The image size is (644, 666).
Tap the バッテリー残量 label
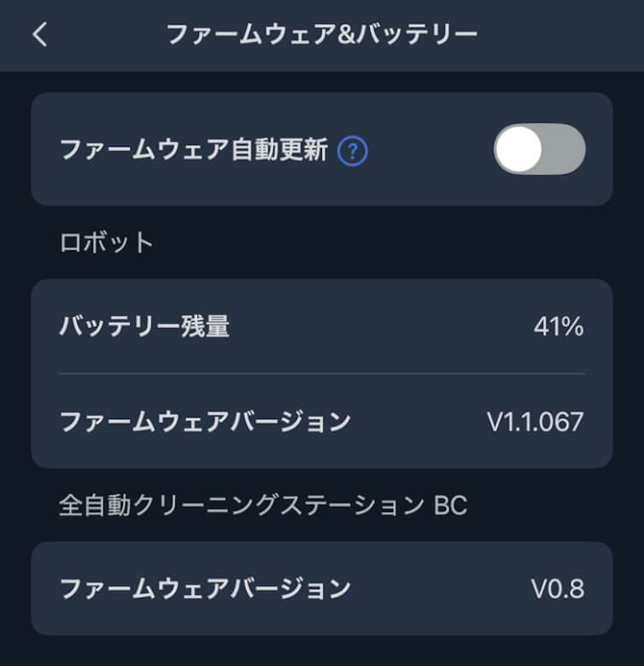point(144,326)
